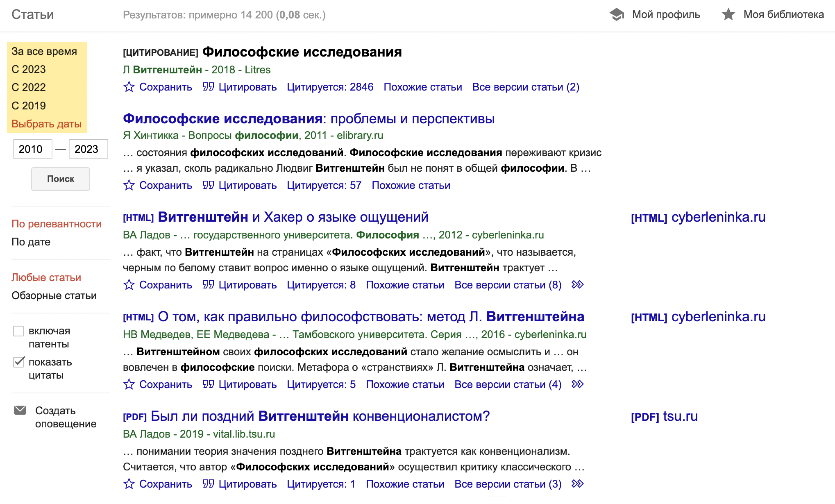Click the save star icon for Литрес Витгенштейн 2018 result
835x504 pixels.
pyautogui.click(x=129, y=87)
